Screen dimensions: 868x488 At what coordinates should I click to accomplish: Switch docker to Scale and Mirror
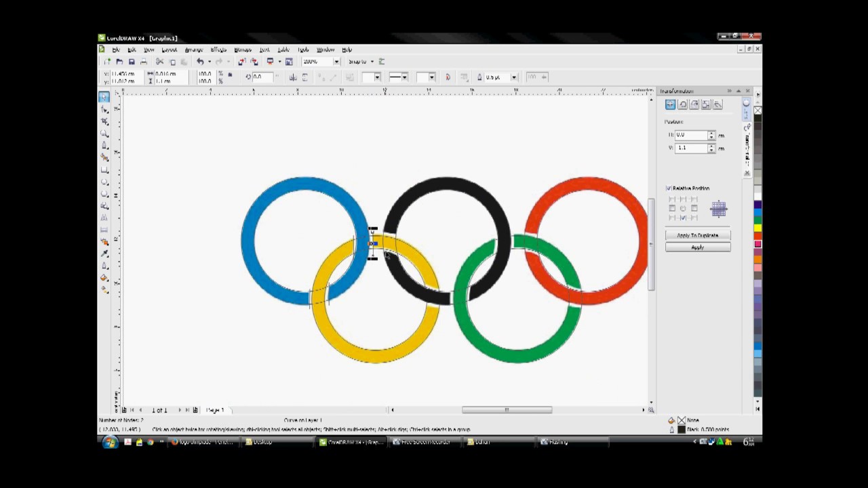694,104
